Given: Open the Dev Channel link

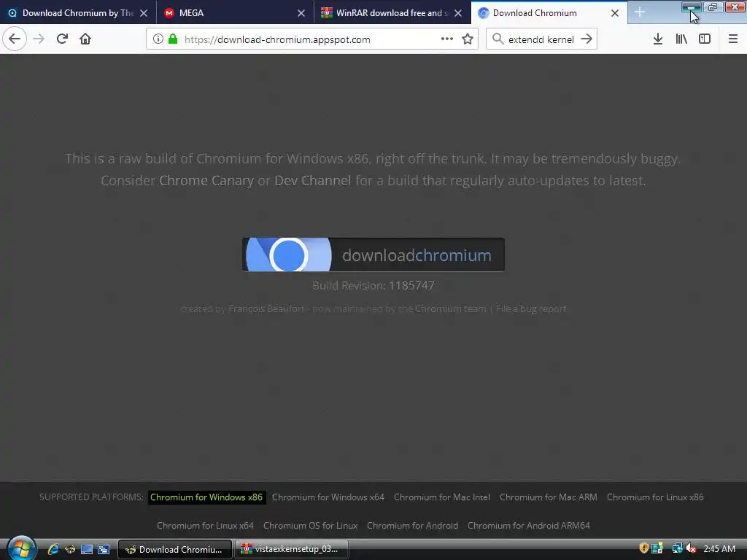Looking at the screenshot, I should coord(312,181).
